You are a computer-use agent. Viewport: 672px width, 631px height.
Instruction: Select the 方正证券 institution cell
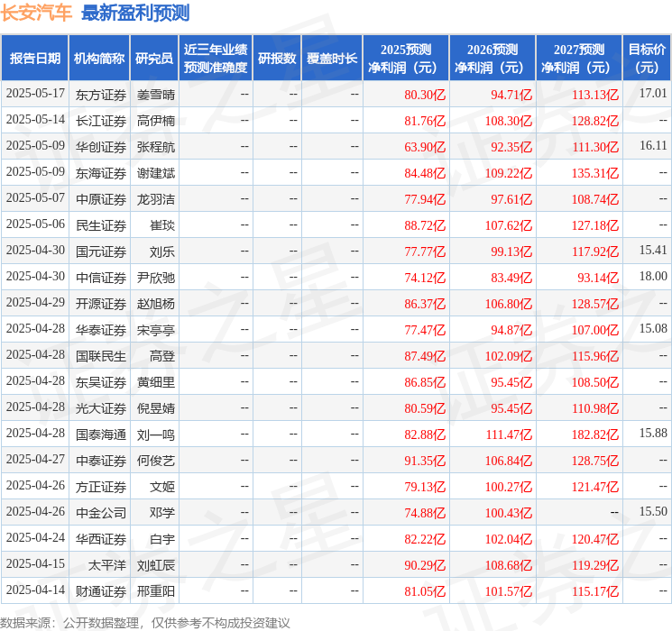click(101, 487)
